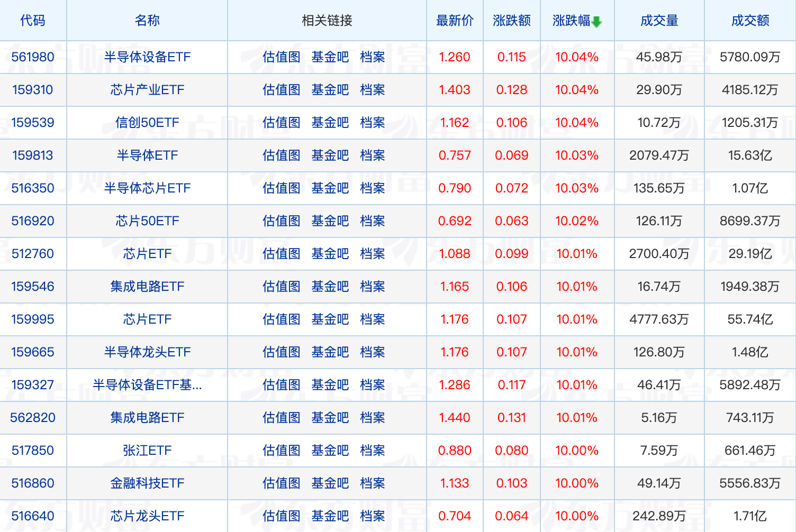Open 估值图 for 芯片50ETF
Viewport: 796px width, 532px height.
[x=282, y=221]
